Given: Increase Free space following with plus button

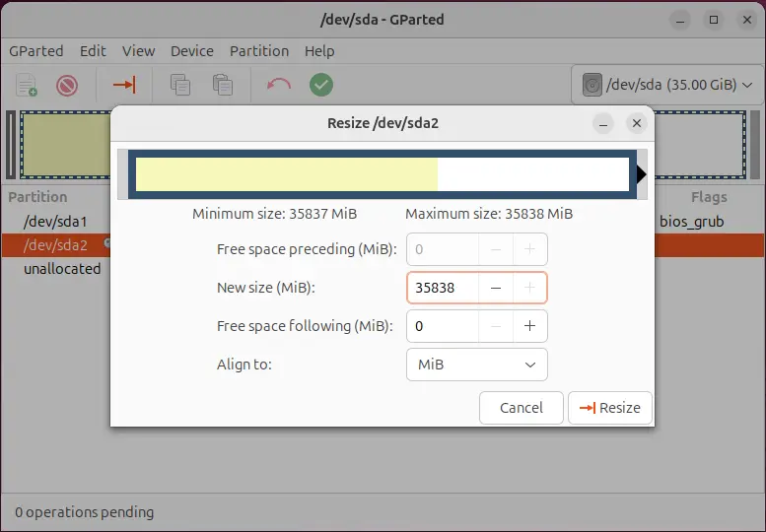Looking at the screenshot, I should pos(530,326).
